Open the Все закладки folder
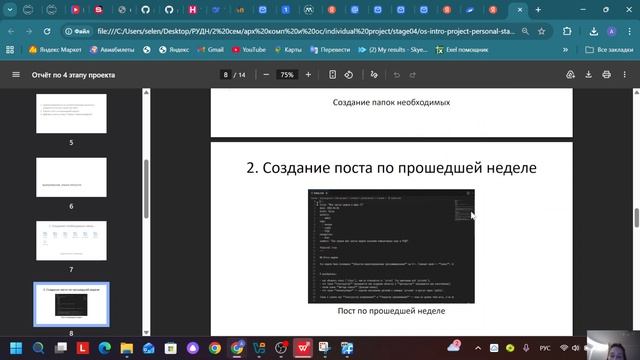Viewport: 640px width, 360px height. click(609, 50)
